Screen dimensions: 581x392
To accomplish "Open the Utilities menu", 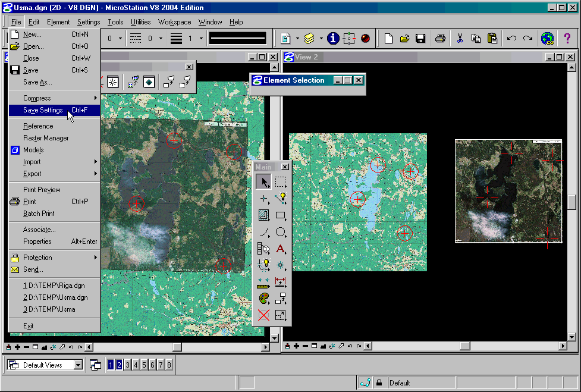I will pyautogui.click(x=140, y=22).
